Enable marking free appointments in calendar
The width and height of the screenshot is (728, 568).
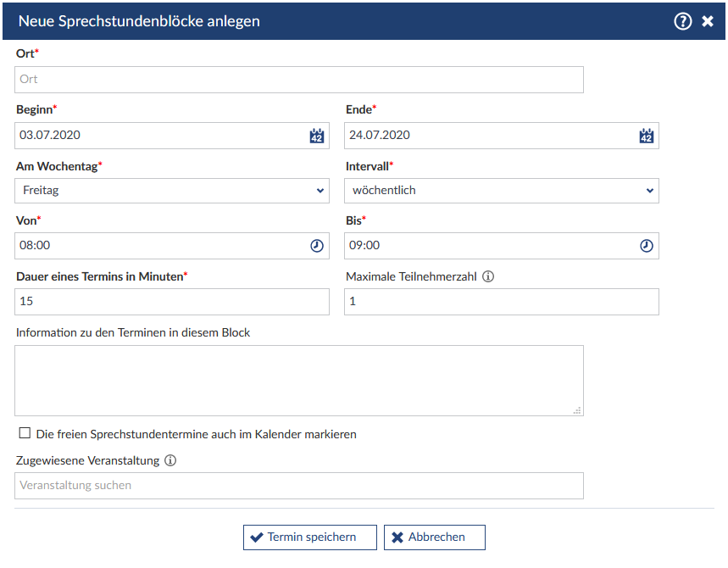point(25,434)
